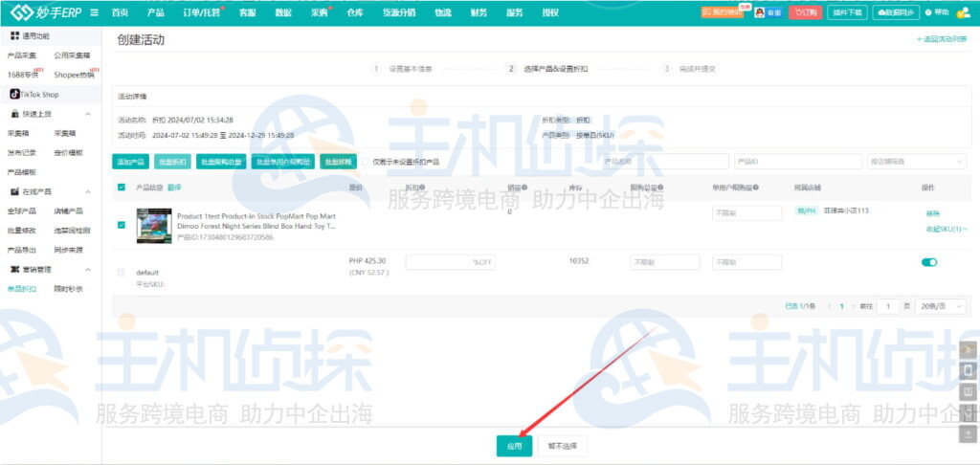
Task: Open 仓库 menu in the top navigation
Action: 355,12
